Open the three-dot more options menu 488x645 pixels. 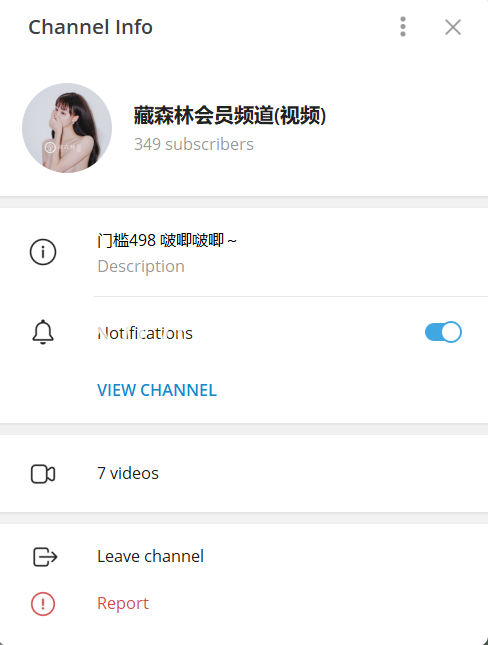(403, 27)
